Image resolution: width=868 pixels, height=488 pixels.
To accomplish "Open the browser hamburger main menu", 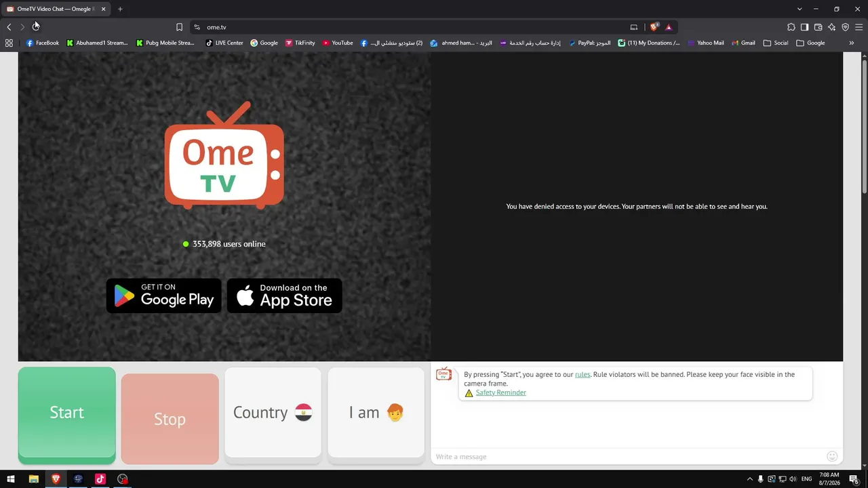I will pos(859,27).
